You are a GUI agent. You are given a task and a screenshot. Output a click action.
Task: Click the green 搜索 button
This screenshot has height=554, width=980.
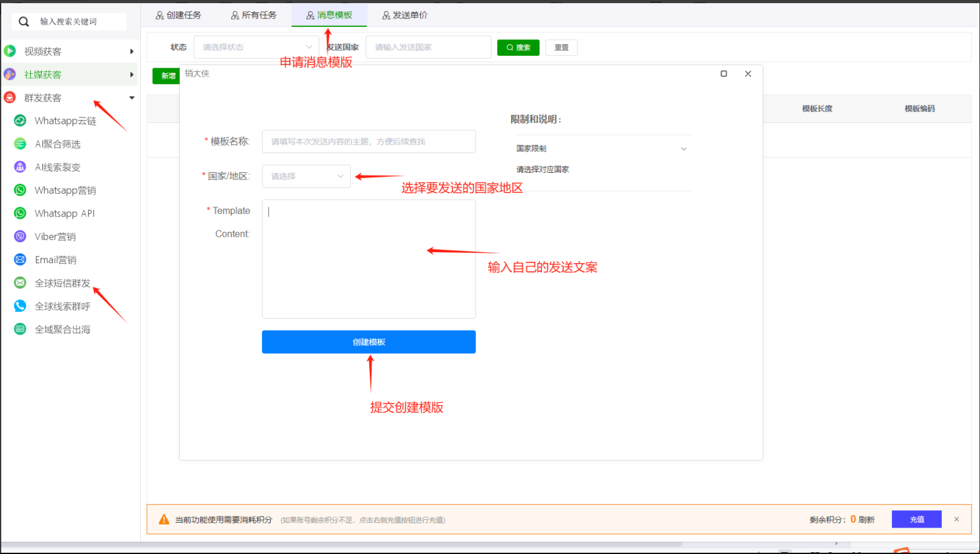[x=518, y=47]
